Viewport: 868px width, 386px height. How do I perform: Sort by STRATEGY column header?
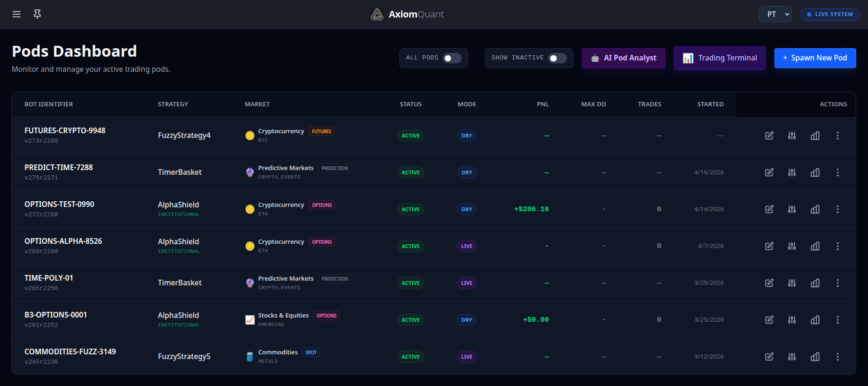173,104
